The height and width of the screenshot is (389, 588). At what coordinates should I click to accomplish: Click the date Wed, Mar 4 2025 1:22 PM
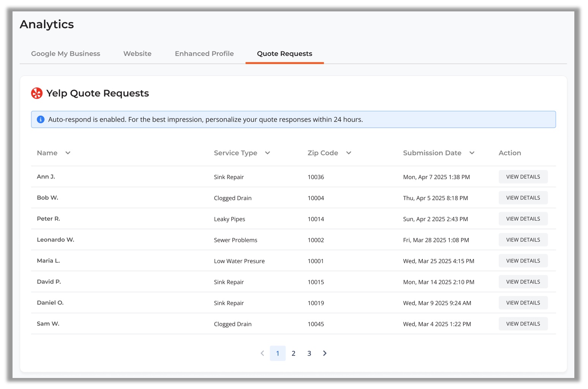pyautogui.click(x=437, y=324)
